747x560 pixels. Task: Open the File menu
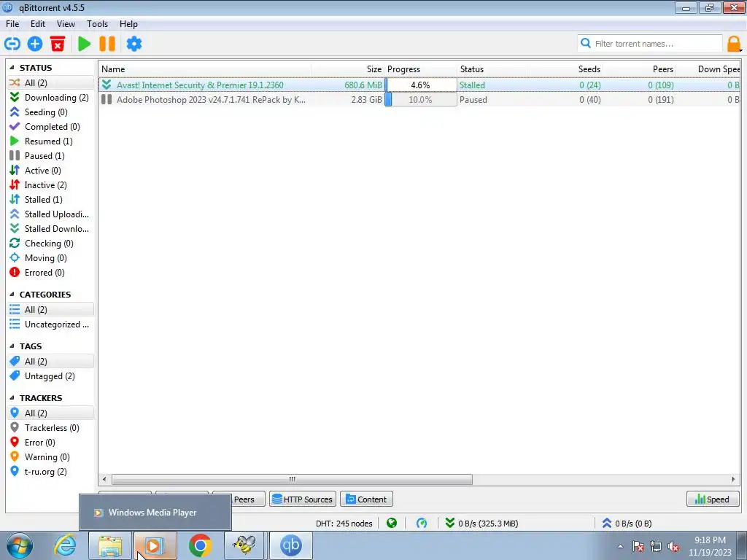[12, 24]
